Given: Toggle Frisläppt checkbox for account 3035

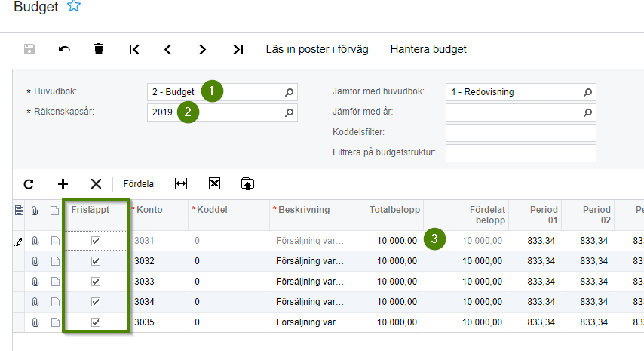Looking at the screenshot, I should coord(96,322).
